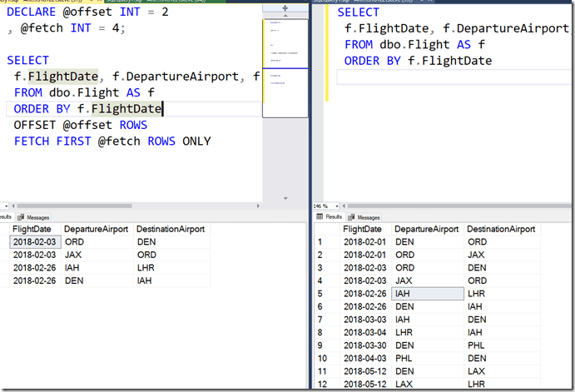Viewport: 575px width, 392px height.
Task: Click the 2018-04-03 date cell in row 10
Action: coord(365,358)
